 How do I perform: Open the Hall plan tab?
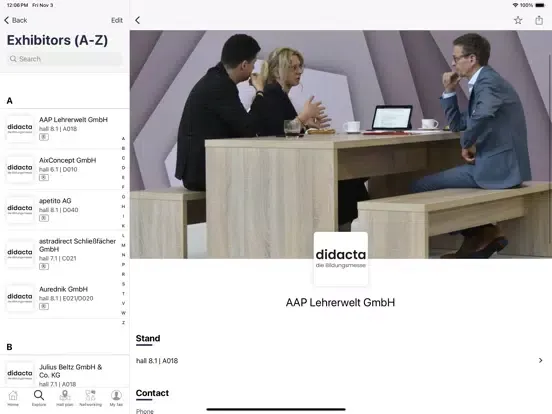point(65,398)
